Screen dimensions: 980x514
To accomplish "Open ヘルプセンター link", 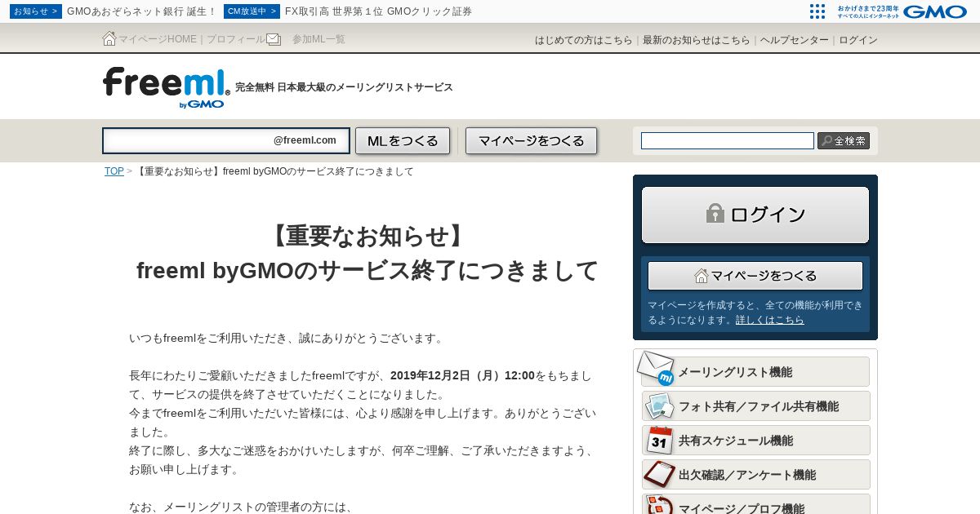I will pyautogui.click(x=794, y=40).
